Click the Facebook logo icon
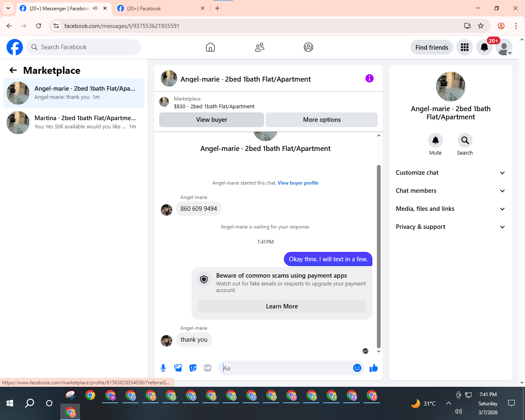The width and height of the screenshot is (525, 420). pyautogui.click(x=15, y=47)
